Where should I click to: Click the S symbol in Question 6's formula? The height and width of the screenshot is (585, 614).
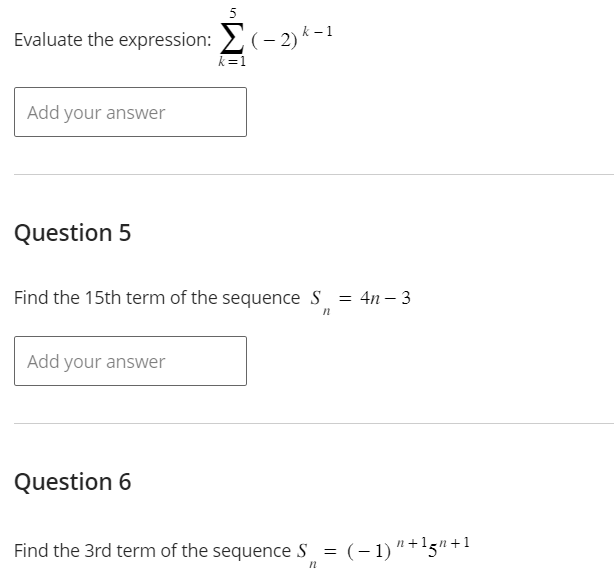(303, 551)
